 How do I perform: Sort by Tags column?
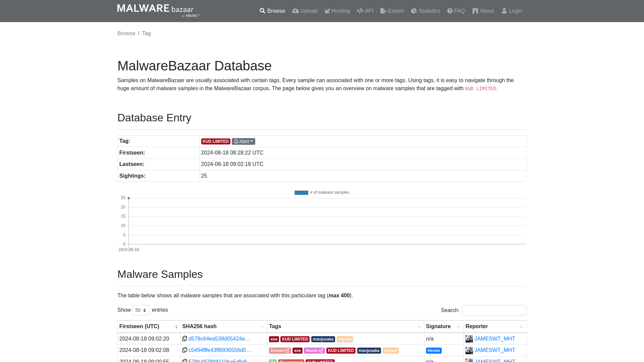coord(345,326)
